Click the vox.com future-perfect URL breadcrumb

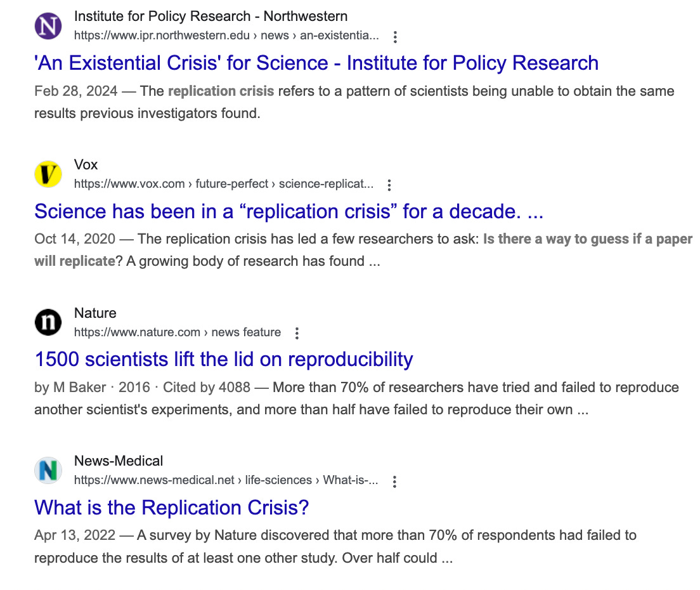pyautogui.click(x=224, y=183)
